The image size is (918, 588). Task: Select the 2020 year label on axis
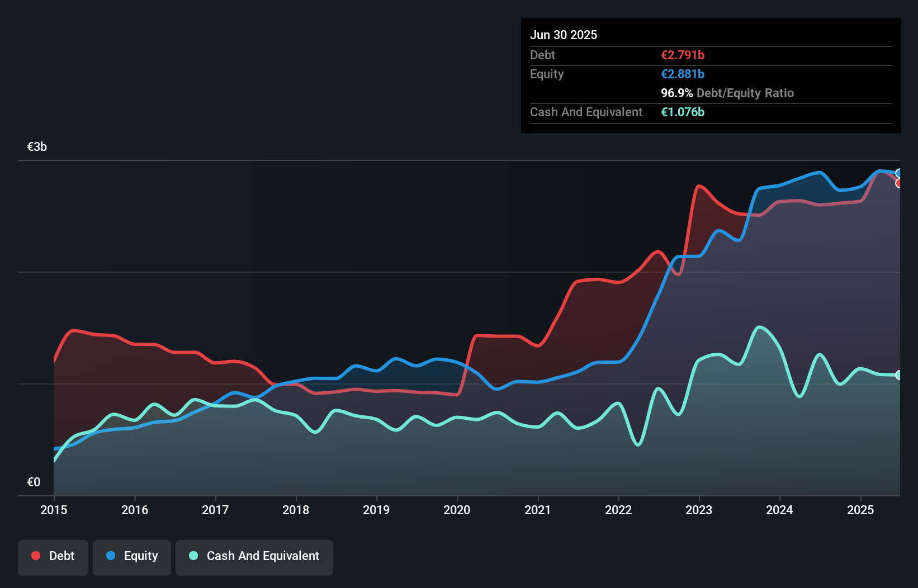point(457,510)
